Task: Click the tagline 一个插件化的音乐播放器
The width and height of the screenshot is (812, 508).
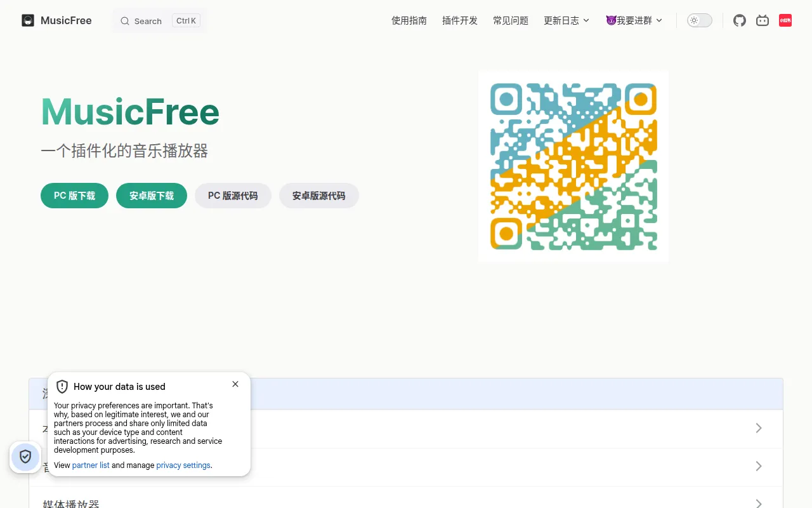Action: (x=124, y=151)
